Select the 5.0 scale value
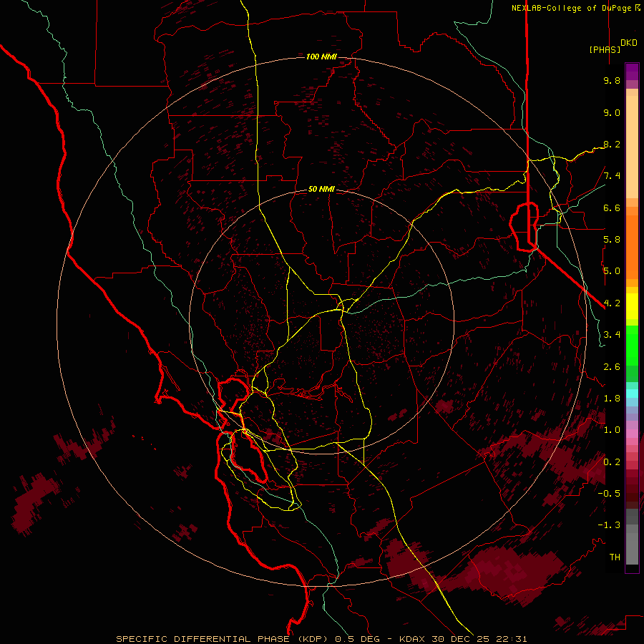The height and width of the screenshot is (644, 644). point(612,271)
